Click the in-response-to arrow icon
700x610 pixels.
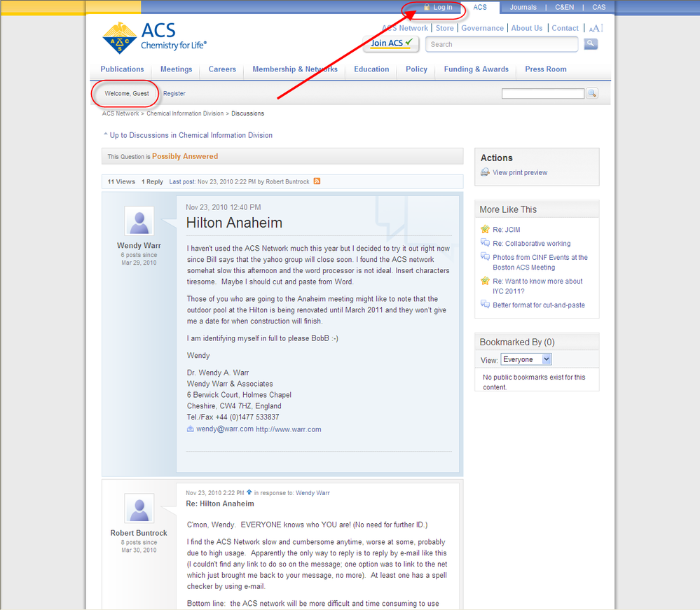coord(249,492)
